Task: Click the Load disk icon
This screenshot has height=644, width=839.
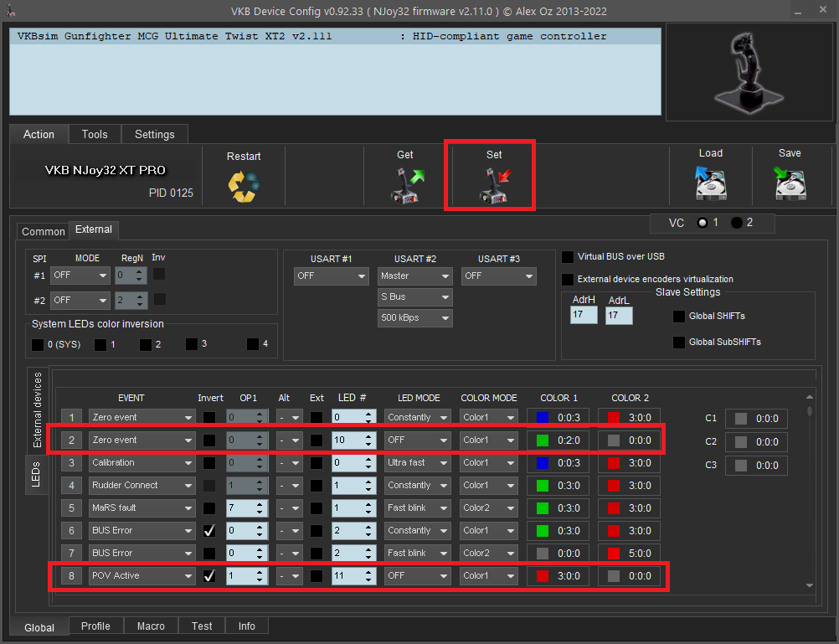Action: pyautogui.click(x=710, y=183)
